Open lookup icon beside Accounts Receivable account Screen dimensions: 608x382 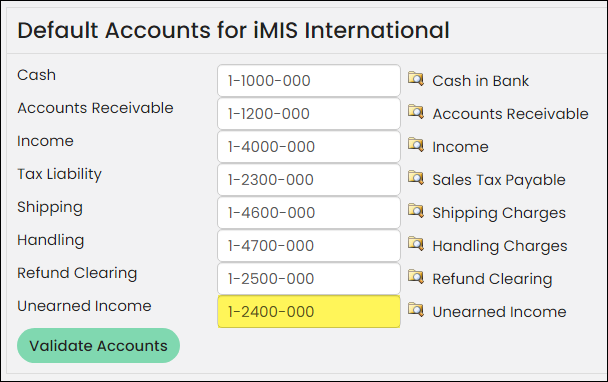[x=416, y=112]
